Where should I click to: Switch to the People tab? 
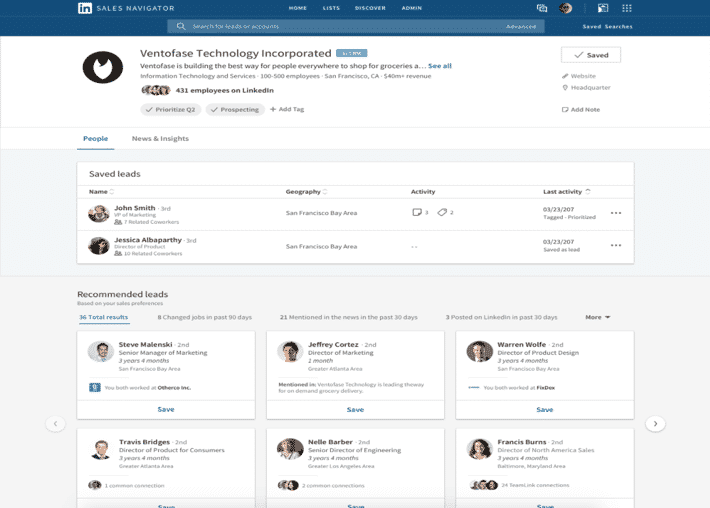coord(96,139)
